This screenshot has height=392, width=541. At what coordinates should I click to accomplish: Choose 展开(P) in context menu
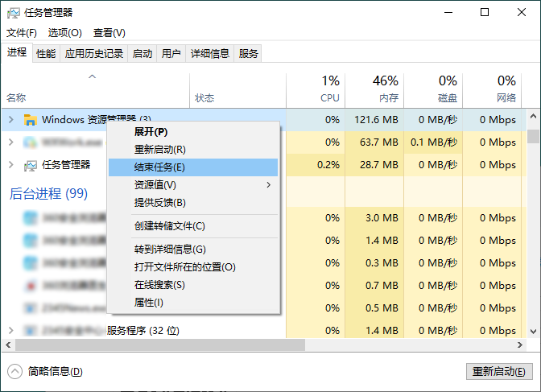193,132
